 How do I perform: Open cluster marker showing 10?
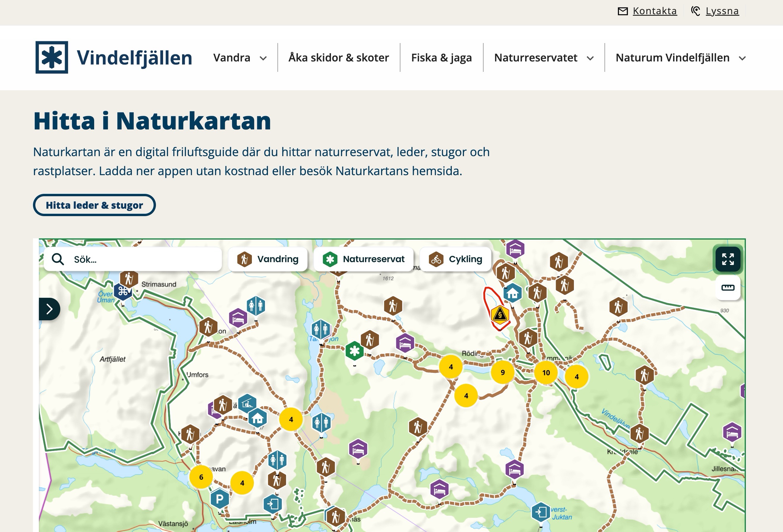[546, 373]
